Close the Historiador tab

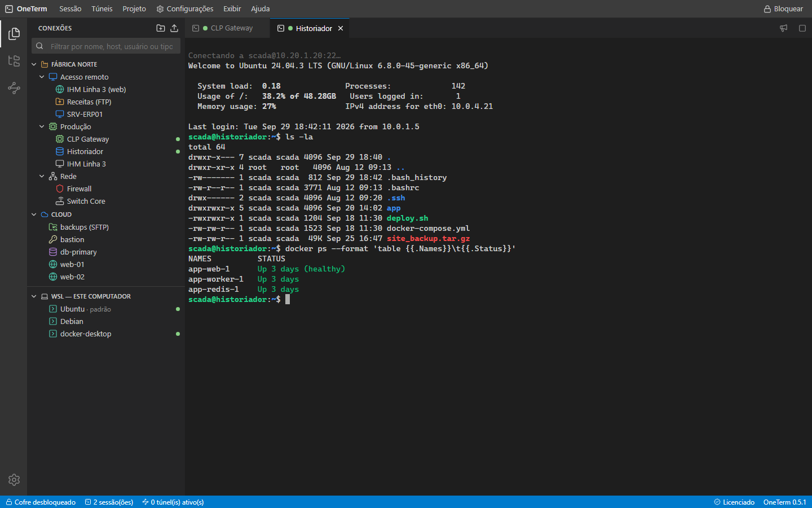(x=341, y=28)
